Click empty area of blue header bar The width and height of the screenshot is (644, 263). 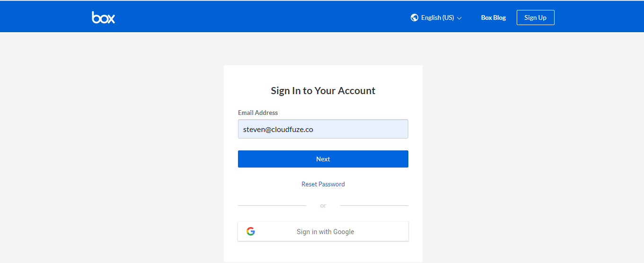(260, 18)
